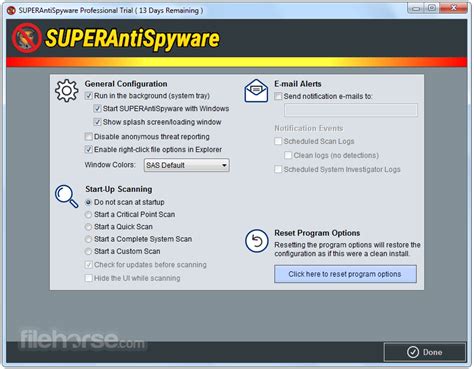The height and width of the screenshot is (369, 474).
Task: Check Send notification e-mails to
Action: 278,96
